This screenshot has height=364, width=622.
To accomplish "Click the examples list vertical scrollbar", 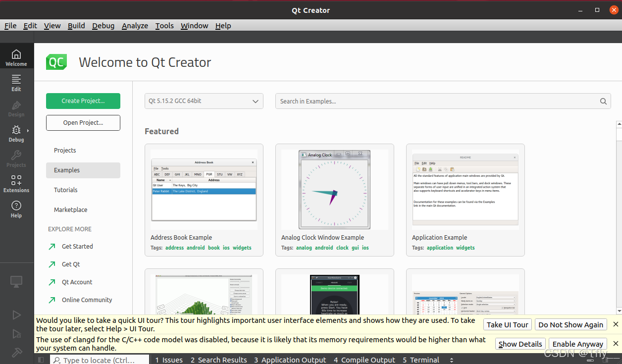I will (619, 218).
